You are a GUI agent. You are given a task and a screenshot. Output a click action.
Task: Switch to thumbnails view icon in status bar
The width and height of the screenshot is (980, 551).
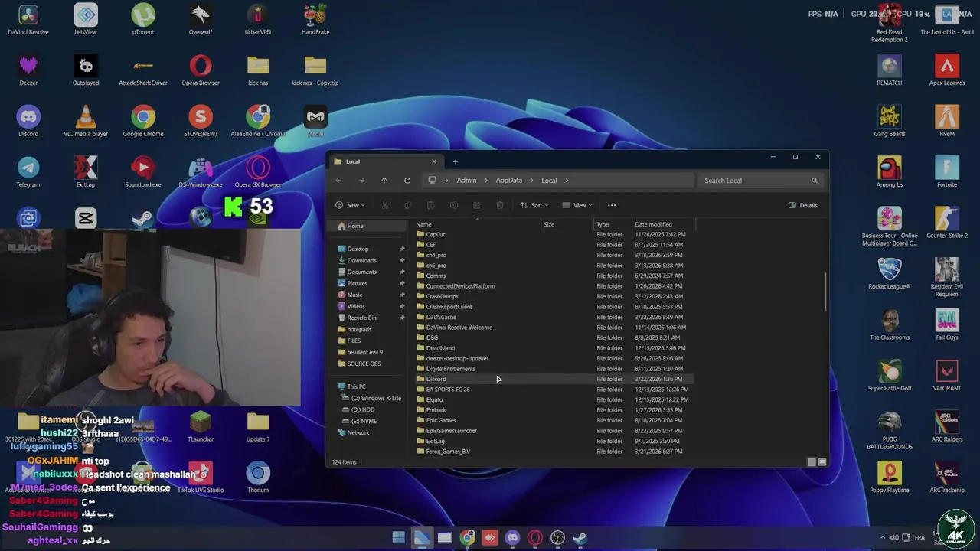[822, 462]
